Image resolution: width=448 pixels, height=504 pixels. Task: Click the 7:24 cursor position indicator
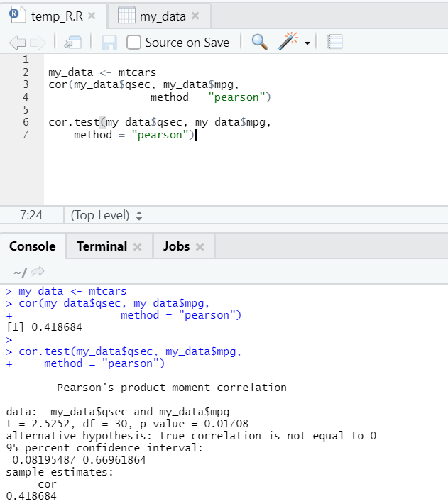31,215
